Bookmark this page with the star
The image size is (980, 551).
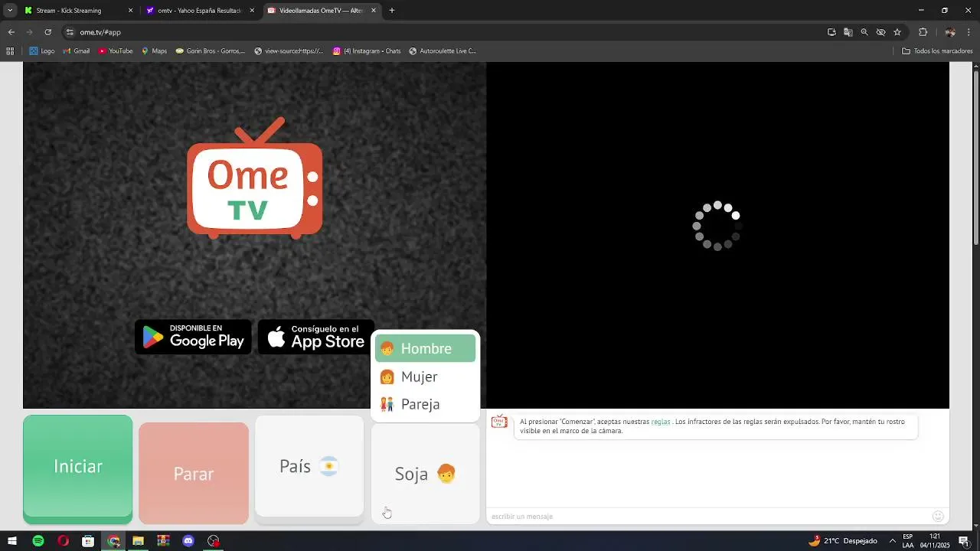(897, 32)
